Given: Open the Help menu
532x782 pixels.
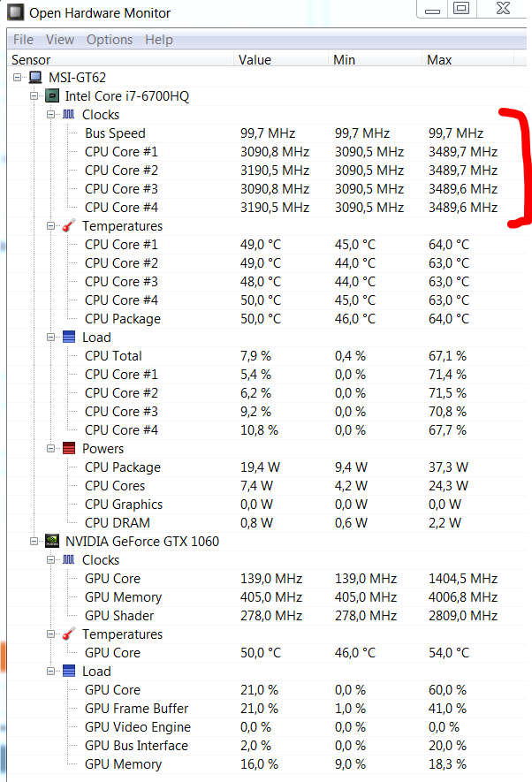Looking at the screenshot, I should 159,40.
